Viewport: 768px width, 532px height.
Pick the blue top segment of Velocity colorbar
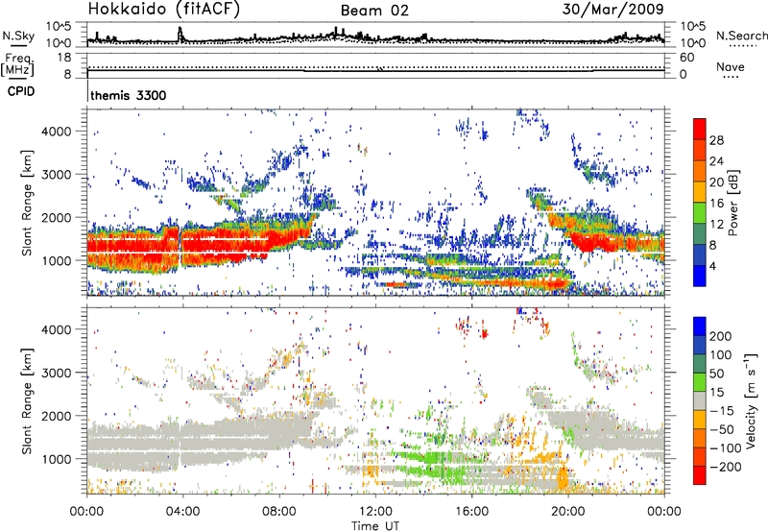tap(700, 326)
